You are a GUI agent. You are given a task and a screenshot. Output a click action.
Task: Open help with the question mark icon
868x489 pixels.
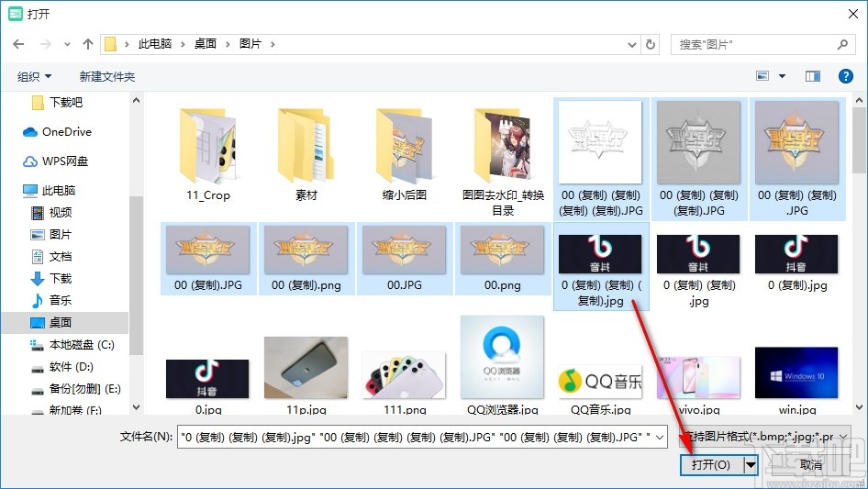tap(846, 76)
